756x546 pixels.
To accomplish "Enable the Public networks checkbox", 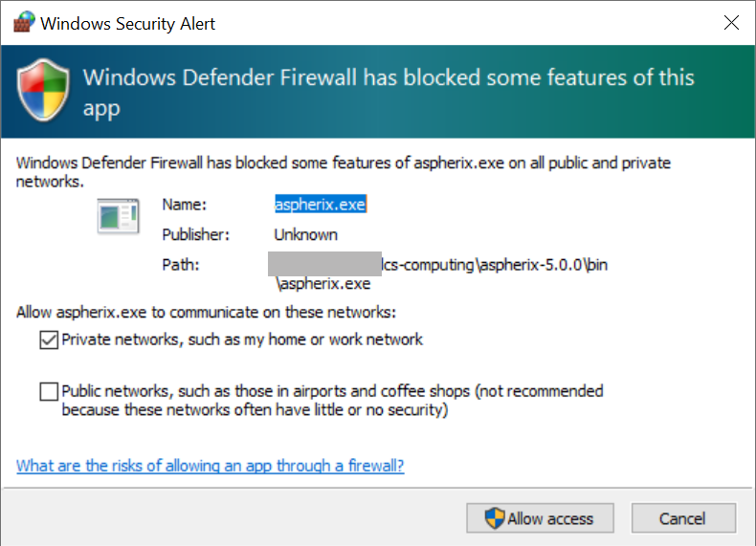I will (49, 391).
